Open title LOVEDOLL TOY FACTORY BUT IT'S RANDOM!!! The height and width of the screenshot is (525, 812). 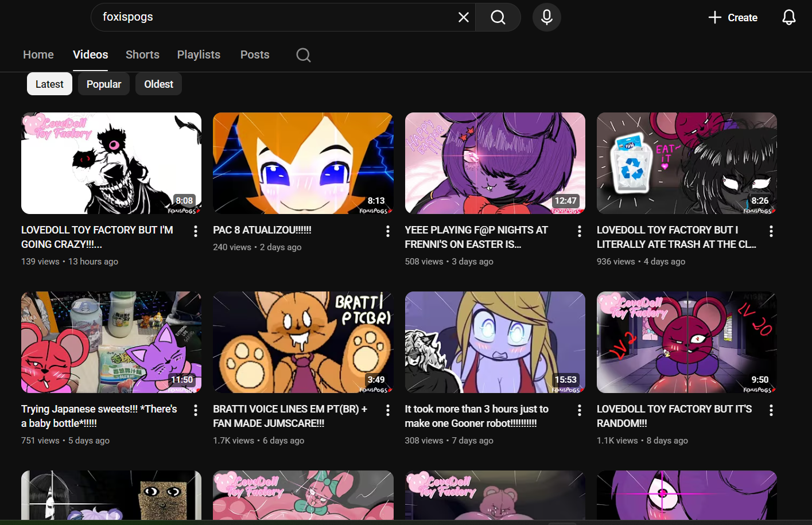point(674,416)
